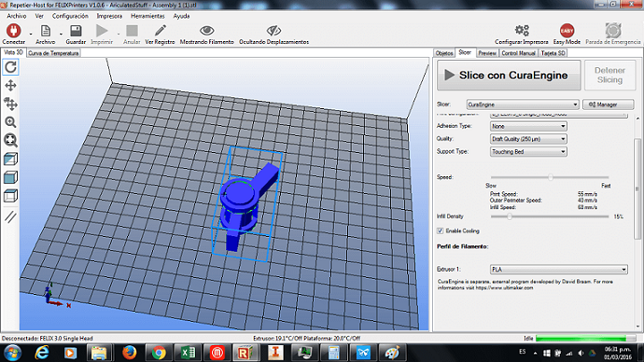
Task: Expand Archivo toolbar dropdown arrow
Action: tap(61, 35)
